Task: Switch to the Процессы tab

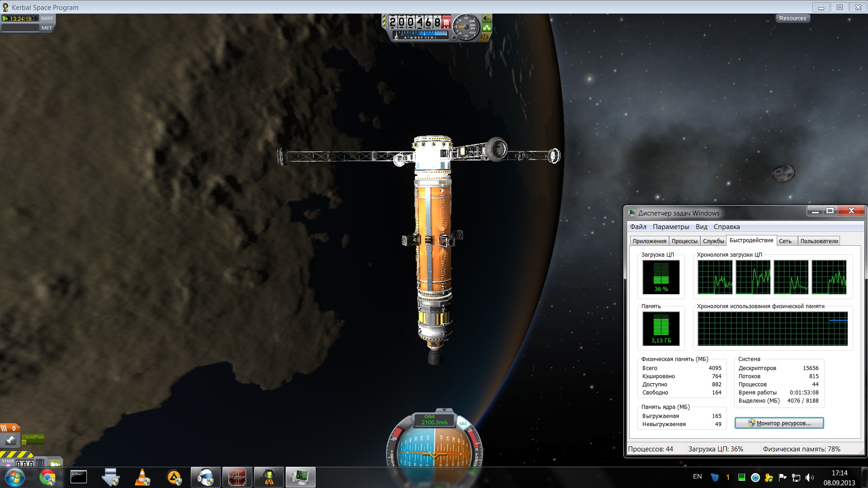Action: click(684, 241)
